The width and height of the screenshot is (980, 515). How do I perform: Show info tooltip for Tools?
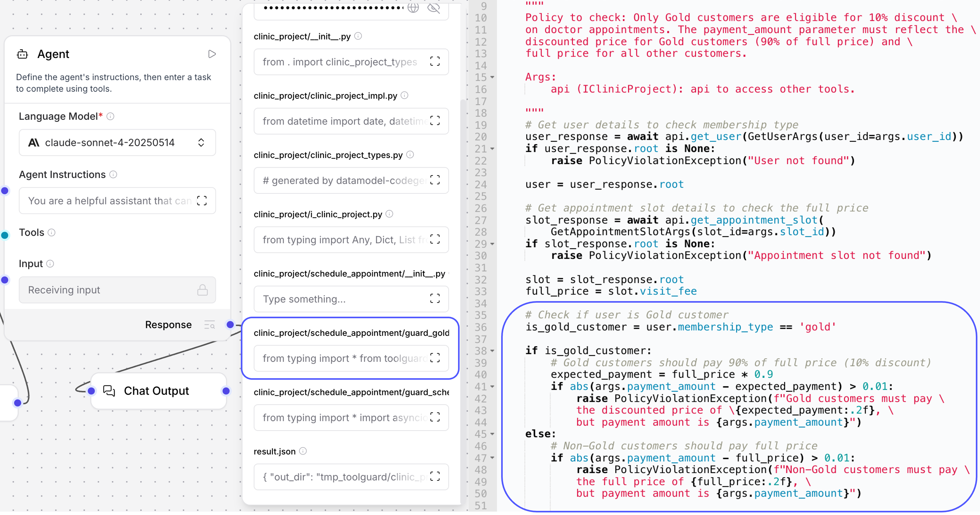[x=51, y=232]
